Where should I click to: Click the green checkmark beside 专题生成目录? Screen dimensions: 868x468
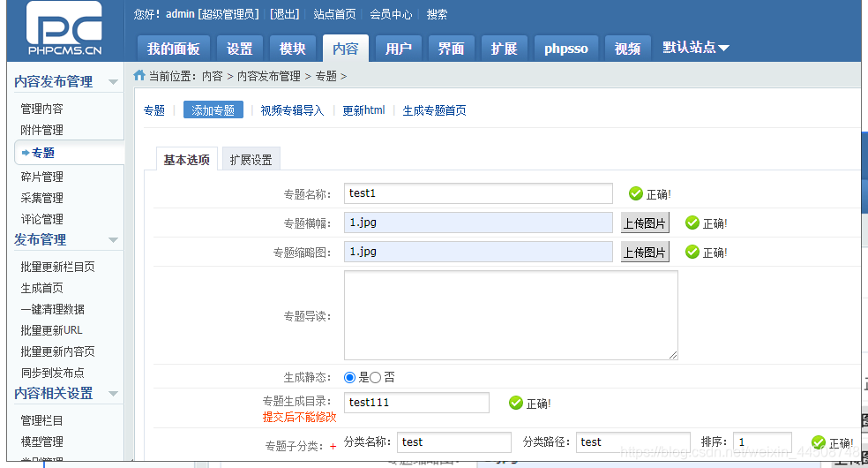click(x=515, y=403)
